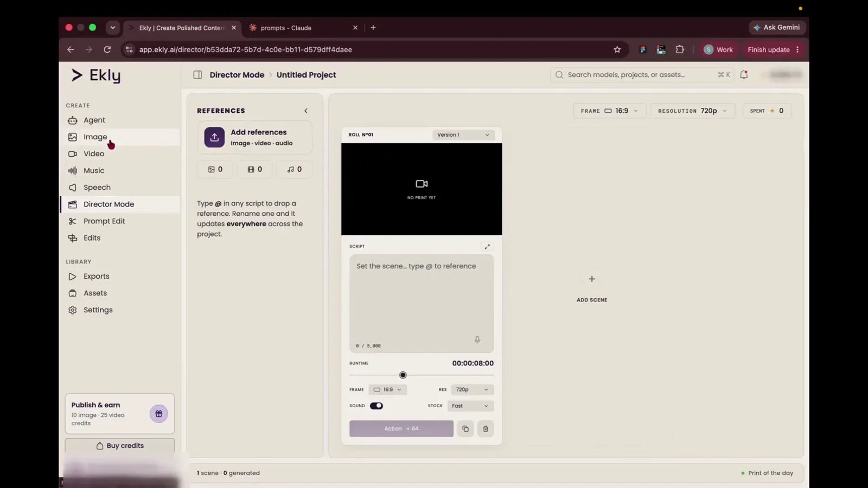Click the Settings gear icon
This screenshot has width=868, height=488.
tap(73, 310)
